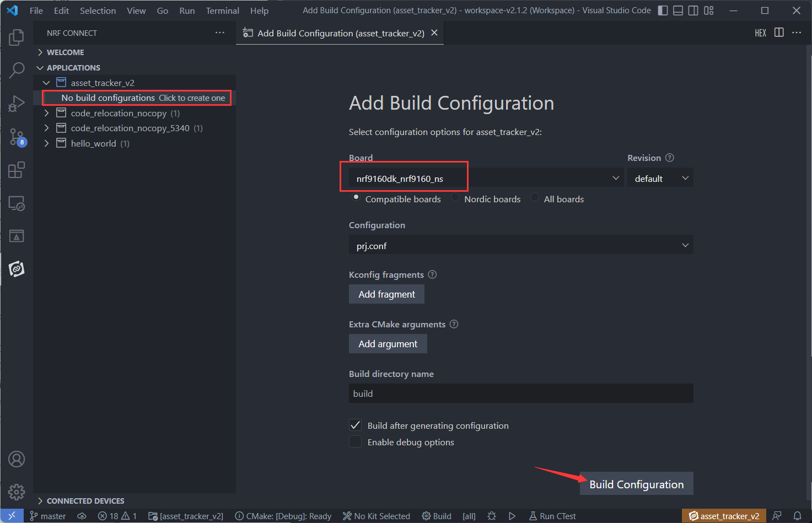Open NRF CONNECT panel ellipsis menu
The height and width of the screenshot is (523, 812).
pyautogui.click(x=220, y=33)
